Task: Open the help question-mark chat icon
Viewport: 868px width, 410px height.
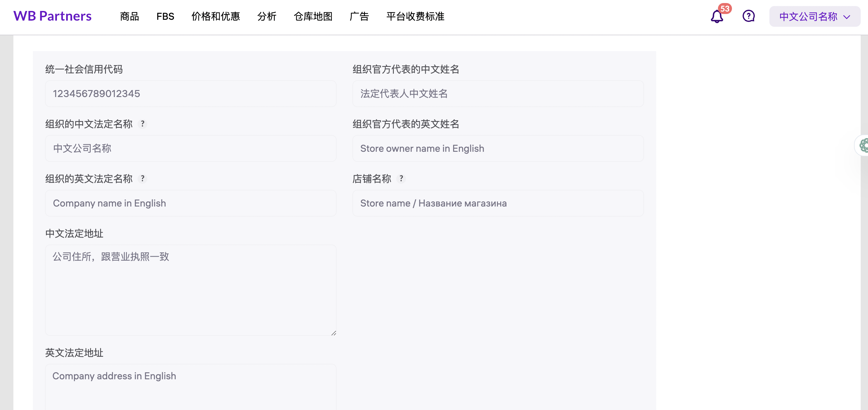Action: point(748,16)
